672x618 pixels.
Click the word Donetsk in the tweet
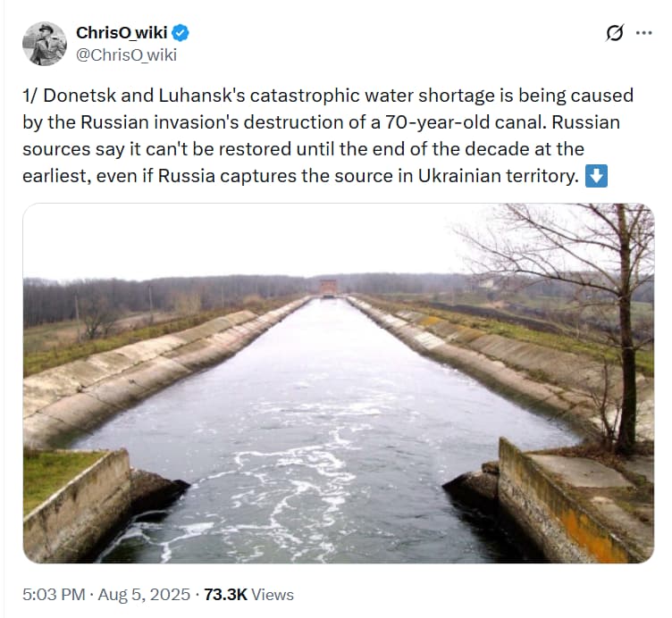point(80,96)
